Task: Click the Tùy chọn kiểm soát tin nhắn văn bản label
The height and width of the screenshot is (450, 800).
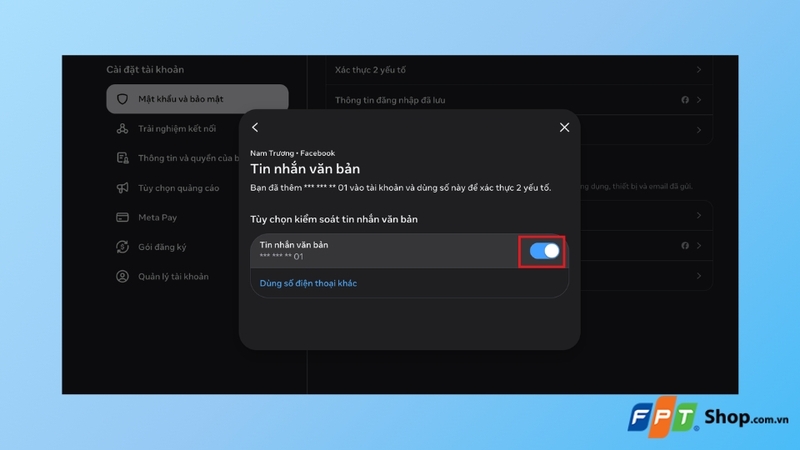Action: [x=334, y=219]
